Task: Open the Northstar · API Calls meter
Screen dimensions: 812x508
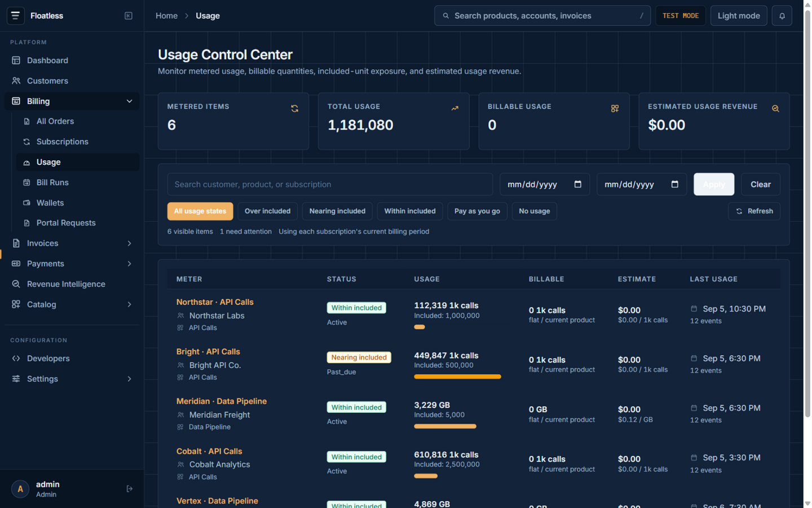Action: click(215, 302)
